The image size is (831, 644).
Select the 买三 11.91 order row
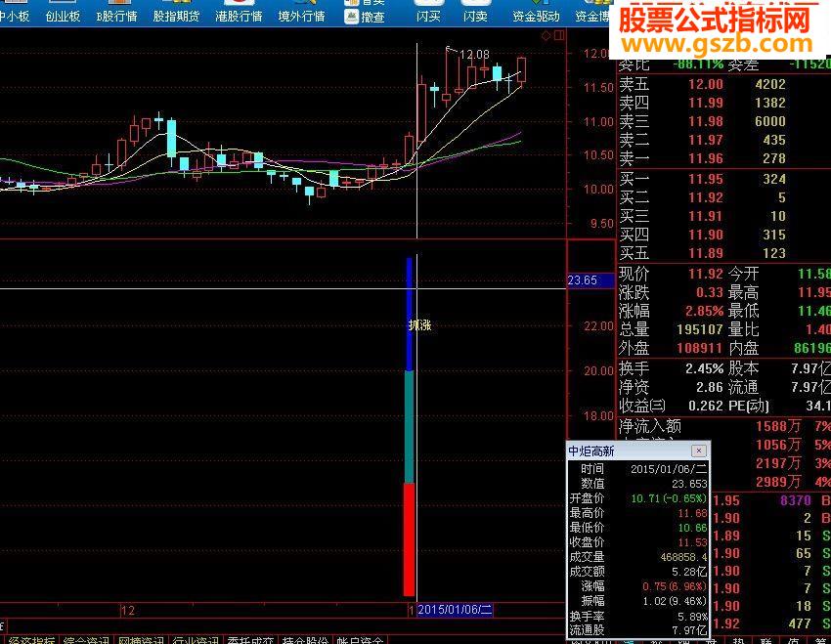(723, 216)
